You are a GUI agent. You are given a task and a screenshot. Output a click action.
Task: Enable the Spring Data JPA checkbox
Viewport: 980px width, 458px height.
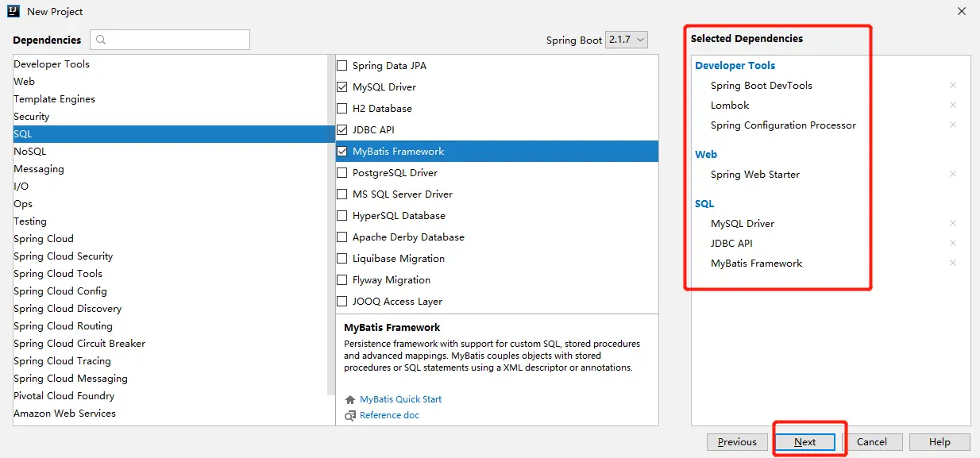click(x=342, y=66)
